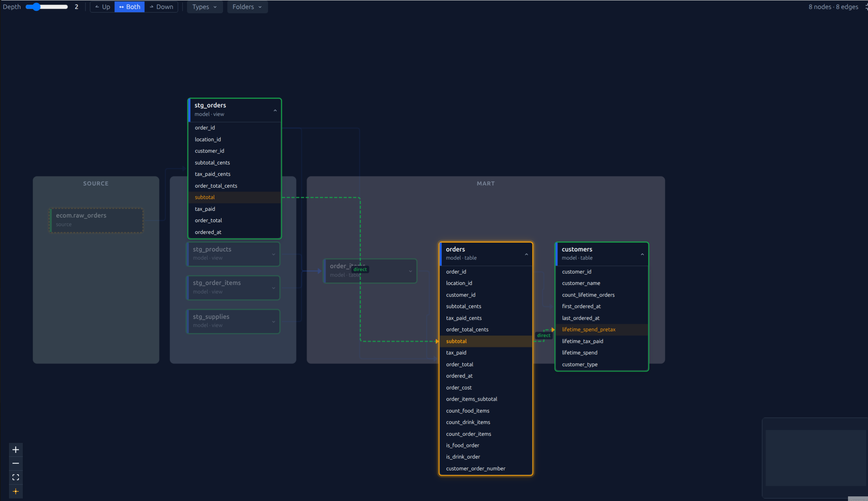
Task: Click the zoom out minus icon
Action: point(16,463)
